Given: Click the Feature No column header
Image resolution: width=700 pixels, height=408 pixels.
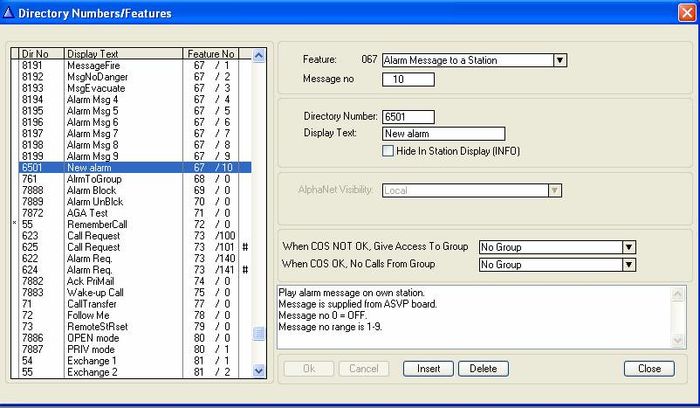Looking at the screenshot, I should pyautogui.click(x=210, y=53).
